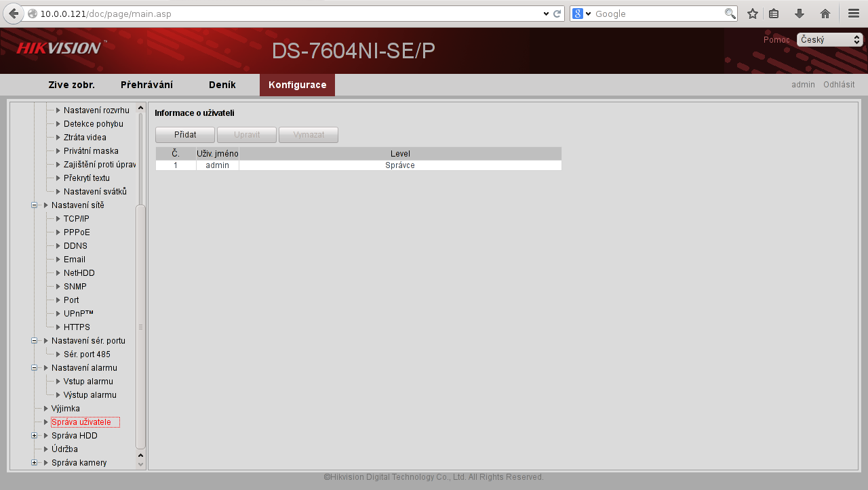Image resolution: width=868 pixels, height=490 pixels.
Task: Open the bookmarks list icon
Action: coord(774,14)
